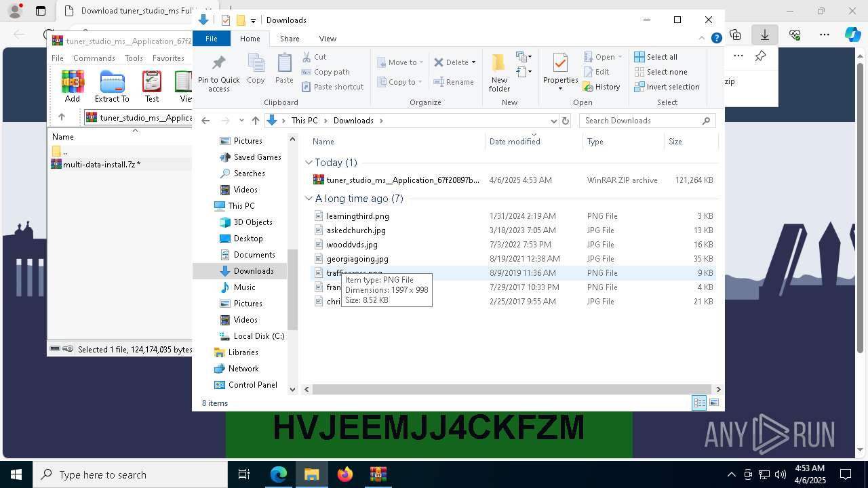Click Select all in ribbon
The height and width of the screenshot is (488, 868).
point(656,57)
